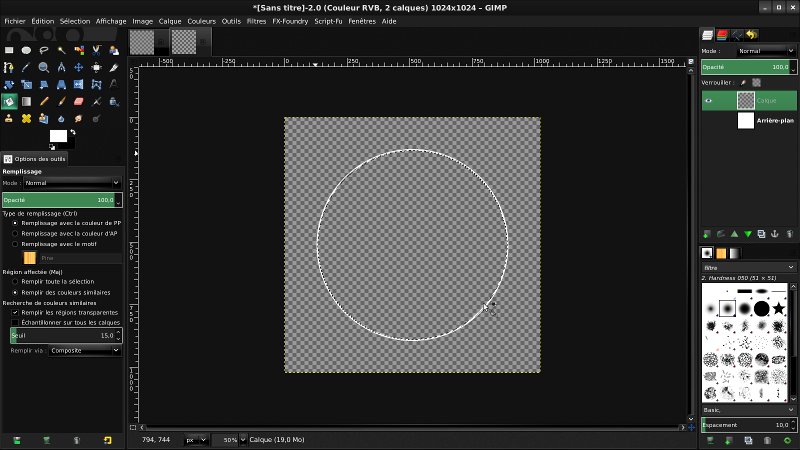Open the 'Remplir via' Composite dropdown
This screenshot has height=450, width=800.
pos(85,351)
